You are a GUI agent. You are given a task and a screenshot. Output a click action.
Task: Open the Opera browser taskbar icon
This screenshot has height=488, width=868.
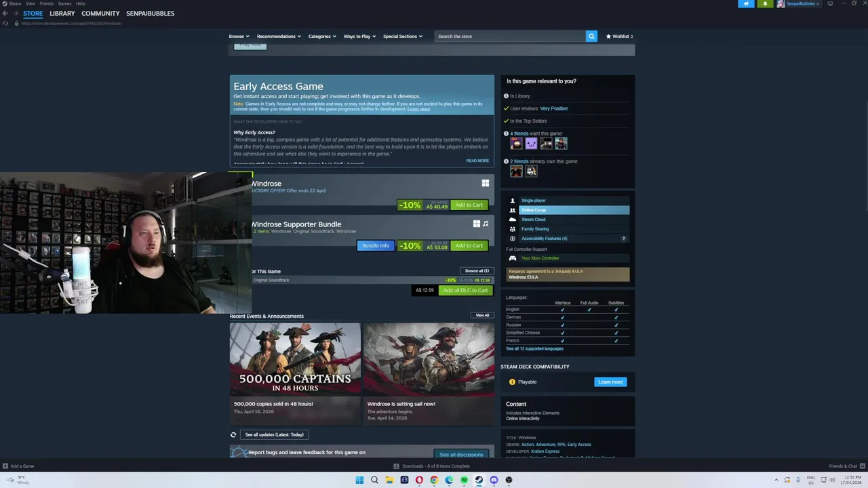[x=419, y=480]
